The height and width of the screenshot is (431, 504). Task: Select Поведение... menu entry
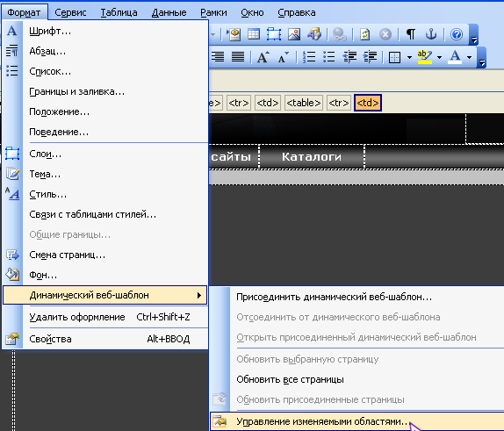pyautogui.click(x=104, y=132)
